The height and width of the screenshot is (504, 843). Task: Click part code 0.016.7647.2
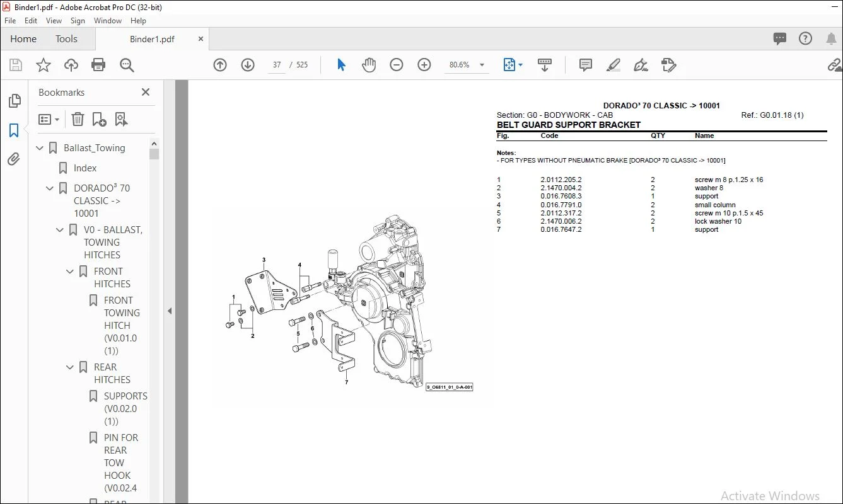click(x=561, y=229)
